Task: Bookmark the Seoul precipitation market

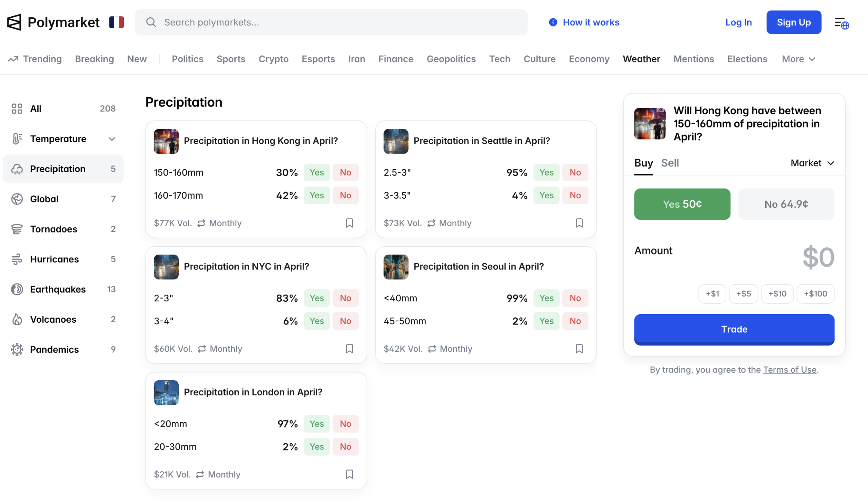Action: 579,348
